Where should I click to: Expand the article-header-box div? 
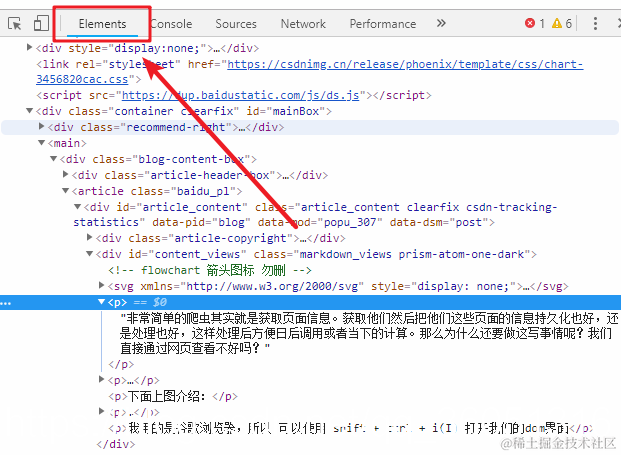pyautogui.click(x=65, y=174)
